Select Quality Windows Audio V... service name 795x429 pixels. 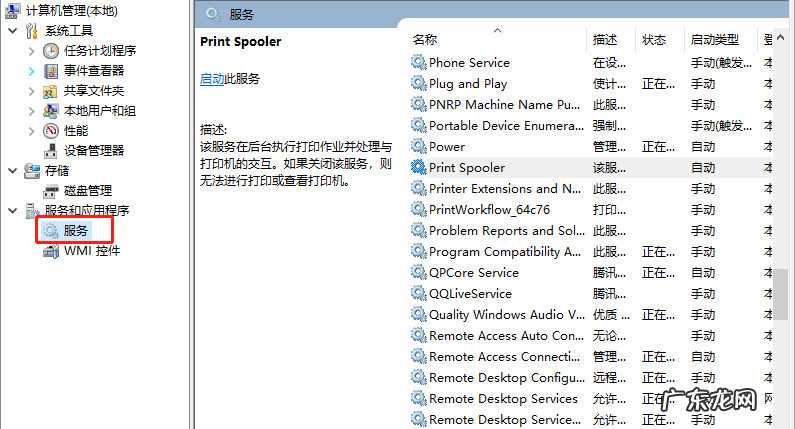(507, 315)
